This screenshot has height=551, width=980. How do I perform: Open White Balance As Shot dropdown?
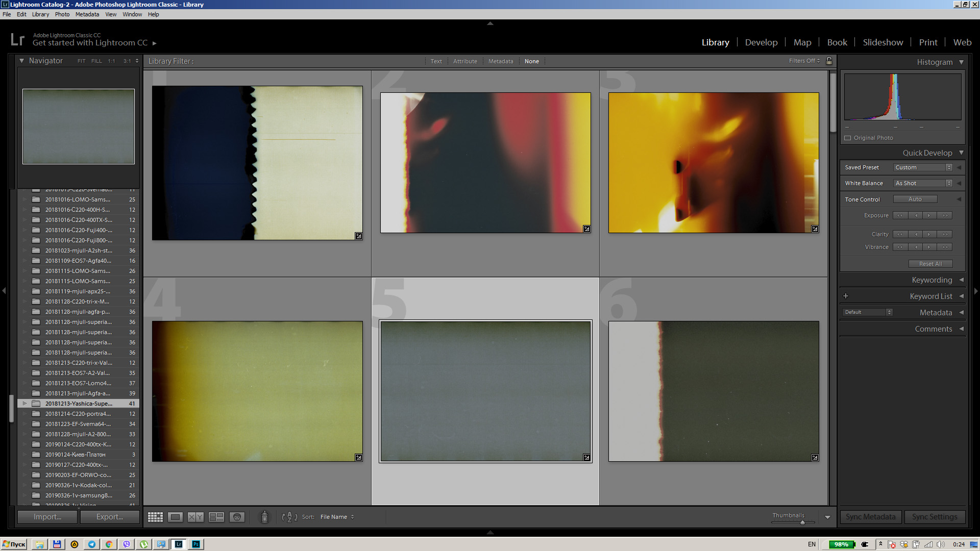point(923,183)
